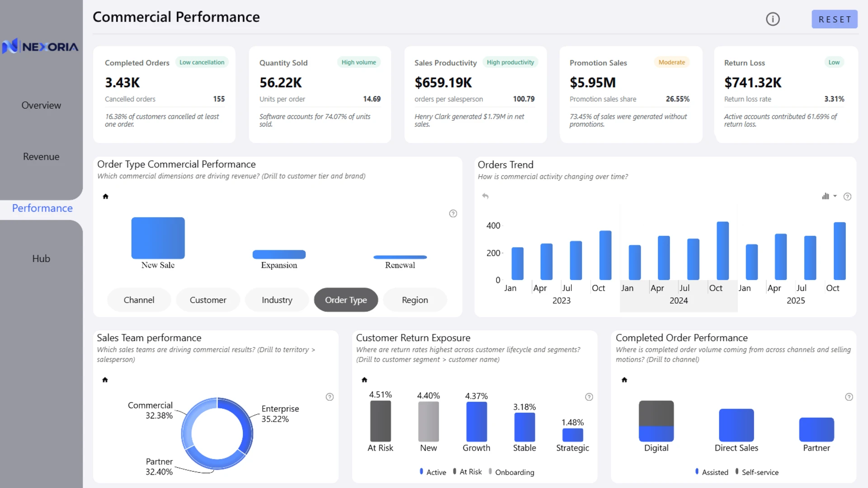Click home icon in Customer Return Exposure
The height and width of the screenshot is (488, 868).
[364, 380]
